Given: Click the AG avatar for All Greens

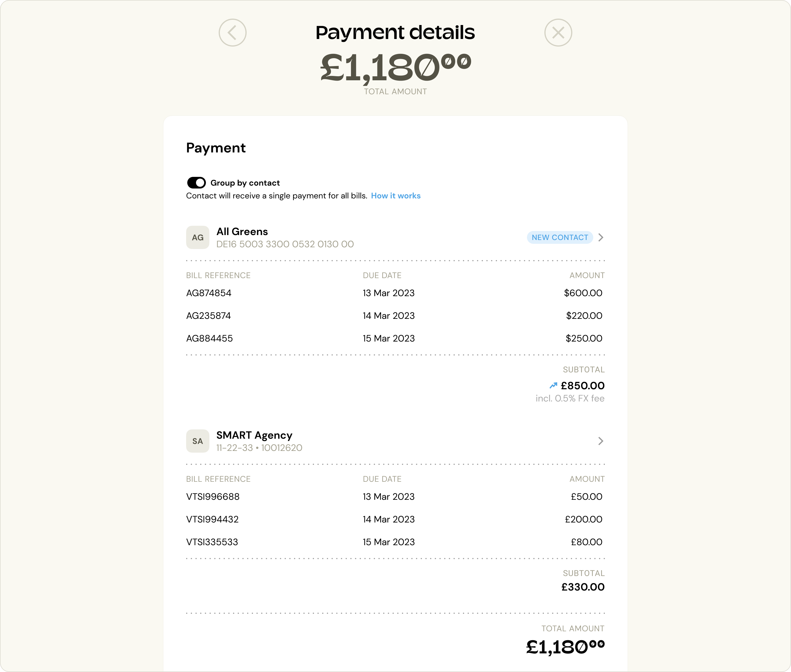Looking at the screenshot, I should click(x=198, y=237).
